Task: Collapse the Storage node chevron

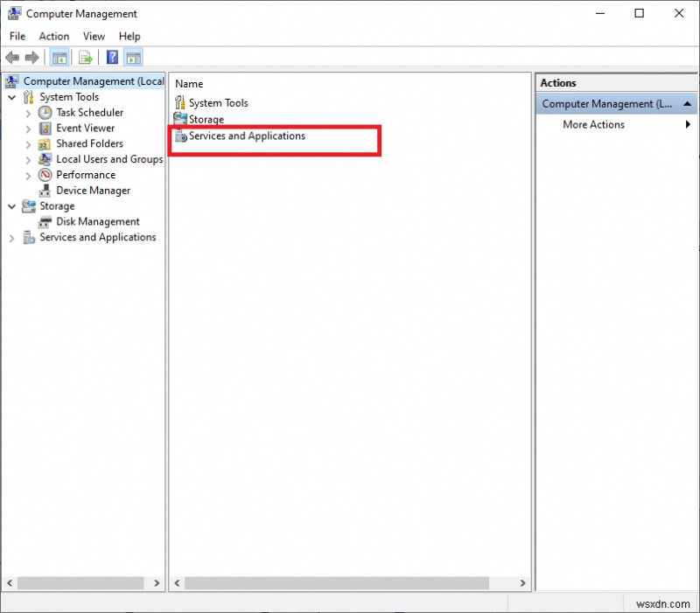Action: point(11,205)
